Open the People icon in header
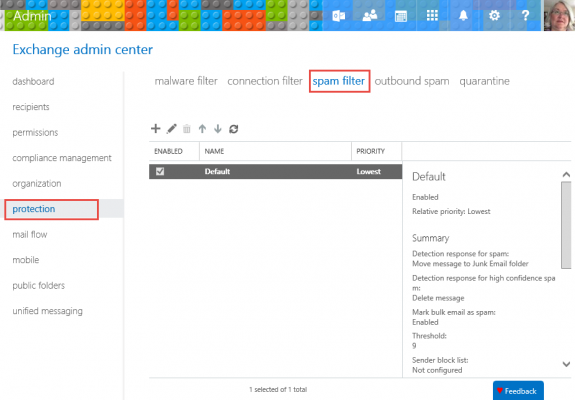Viewport: 575px width, 400px height. coord(370,15)
